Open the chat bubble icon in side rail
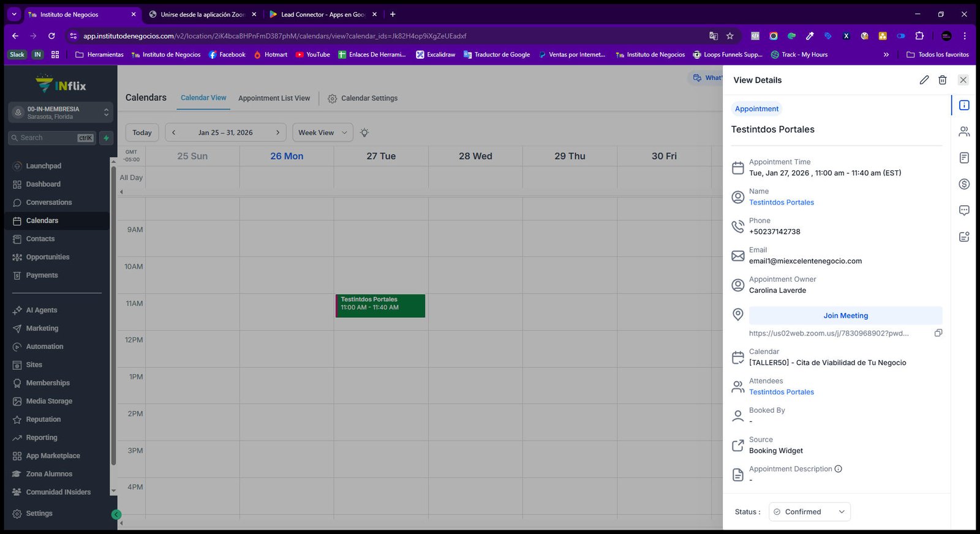 [x=964, y=211]
